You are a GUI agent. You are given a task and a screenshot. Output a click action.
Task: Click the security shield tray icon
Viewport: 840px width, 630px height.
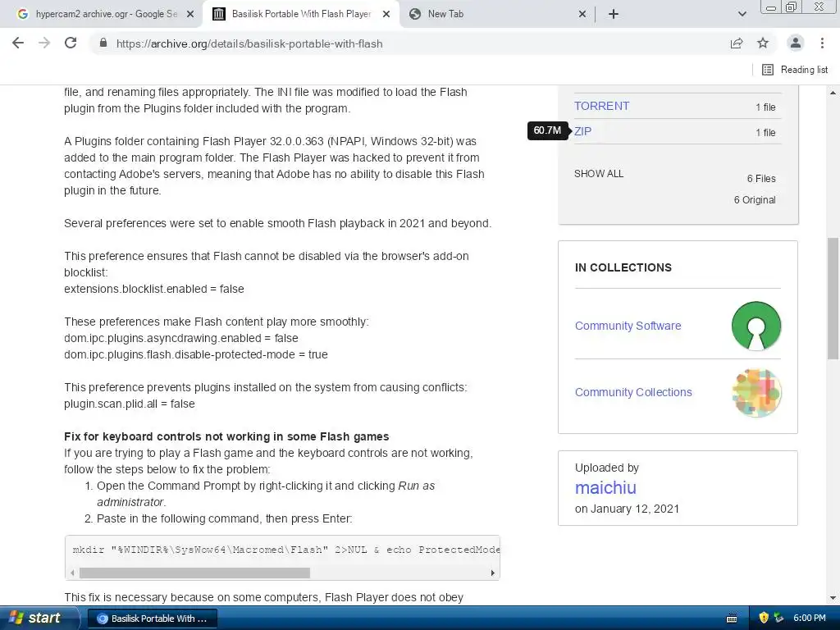(x=764, y=618)
